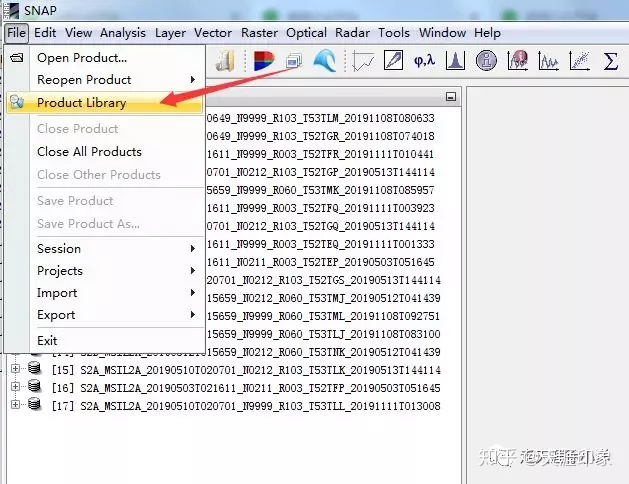This screenshot has width=629, height=484.
Task: Click the blue wave toolbar icon
Action: (325, 61)
